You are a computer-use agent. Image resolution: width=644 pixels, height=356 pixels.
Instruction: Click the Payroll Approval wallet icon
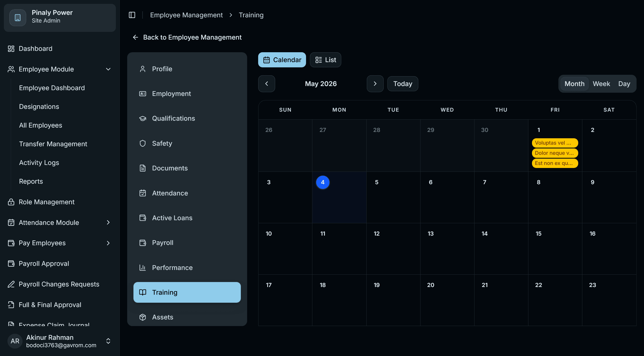11,264
